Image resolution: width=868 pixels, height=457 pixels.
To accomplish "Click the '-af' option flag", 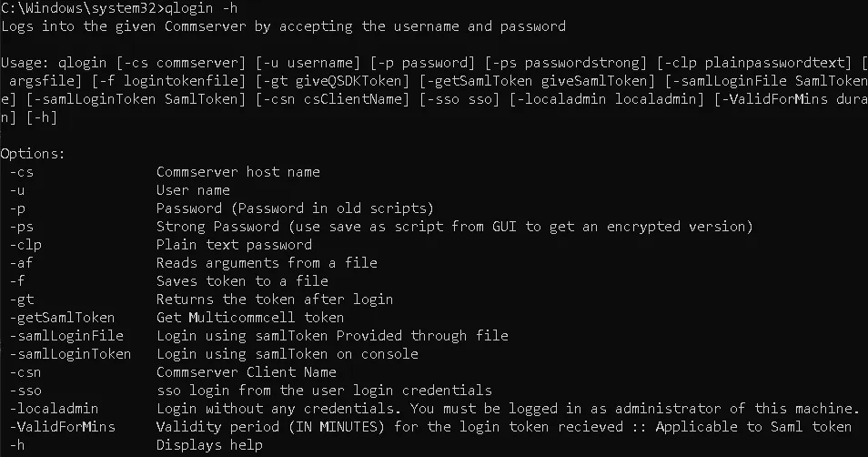I will 22,263.
